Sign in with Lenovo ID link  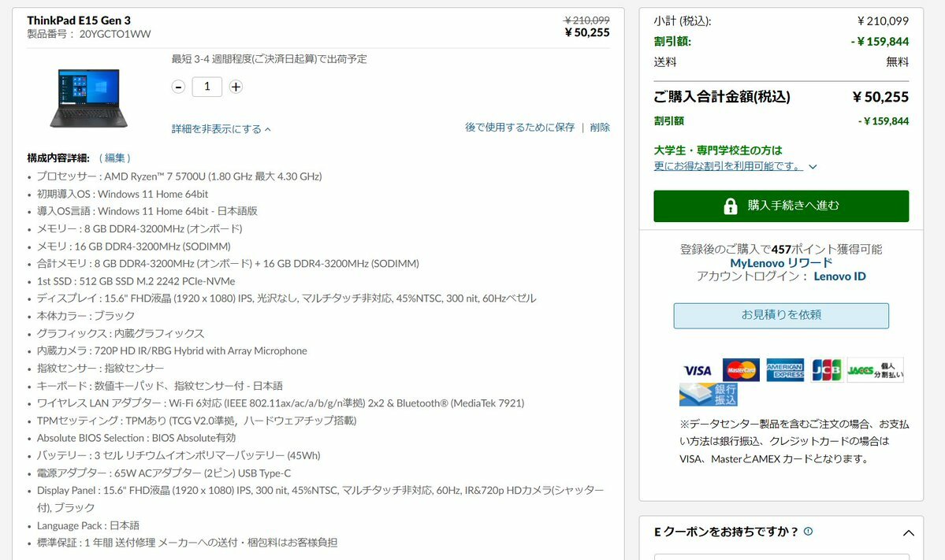(839, 276)
